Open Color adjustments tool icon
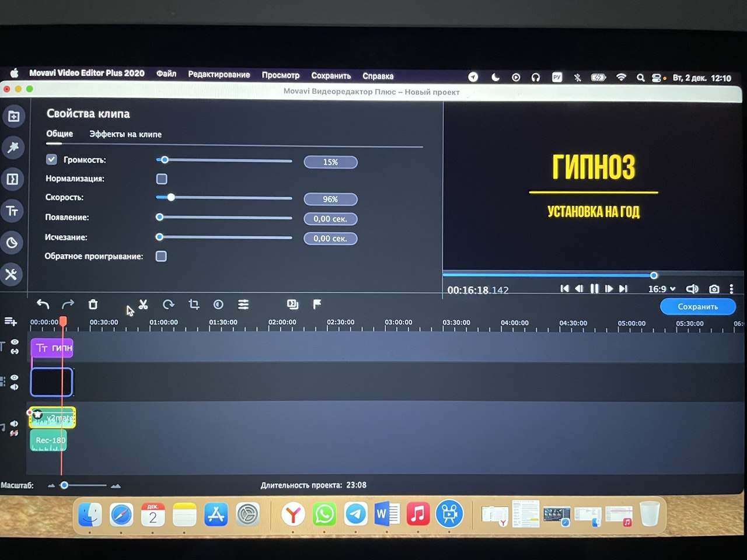 (x=218, y=304)
